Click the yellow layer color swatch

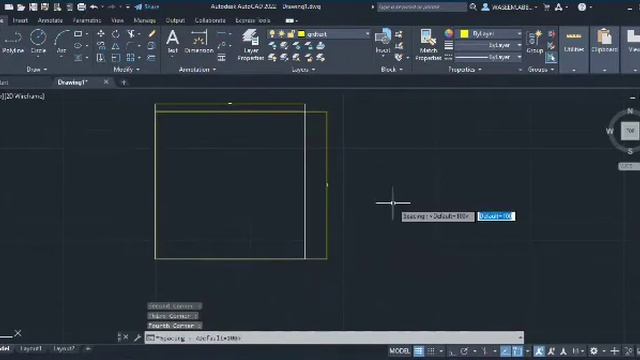[x=301, y=34]
